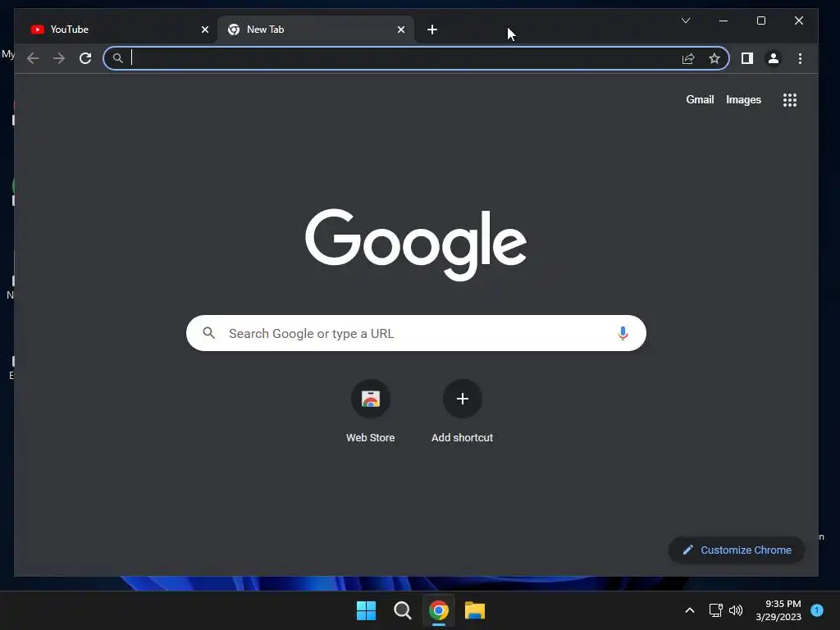Open the side panel
Screen dimensions: 840x630
[x=746, y=58]
